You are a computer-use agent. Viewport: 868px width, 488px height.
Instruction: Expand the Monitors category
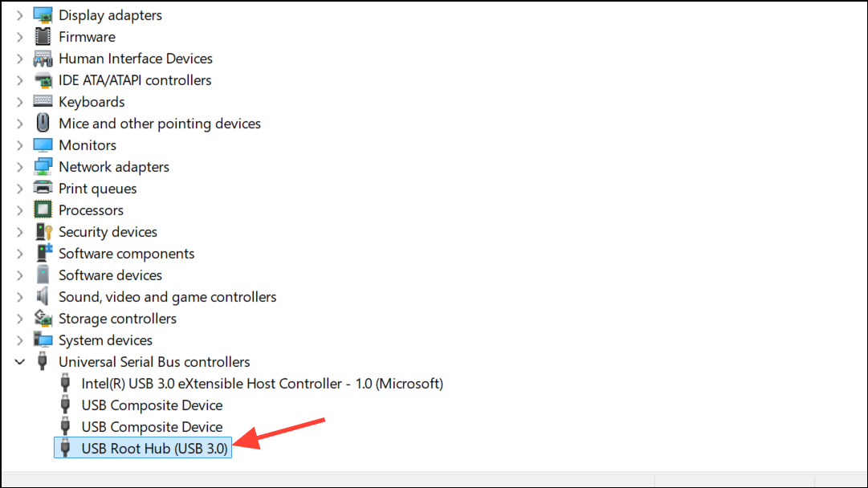tap(20, 145)
